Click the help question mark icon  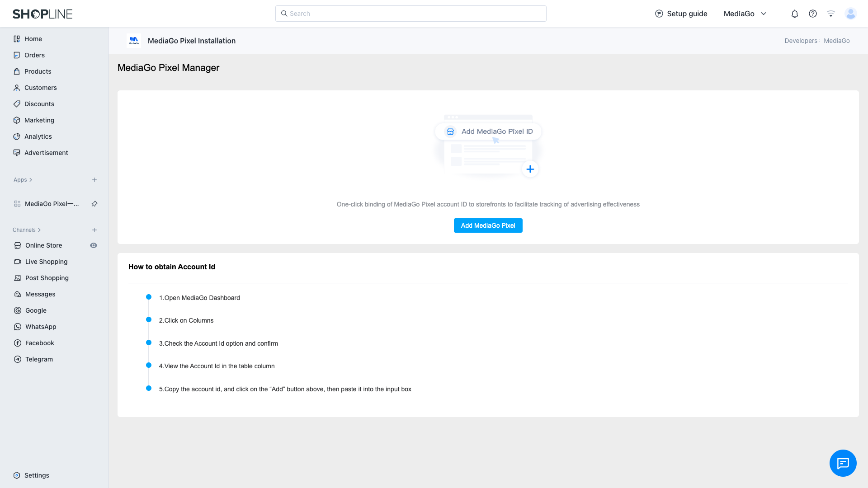812,14
